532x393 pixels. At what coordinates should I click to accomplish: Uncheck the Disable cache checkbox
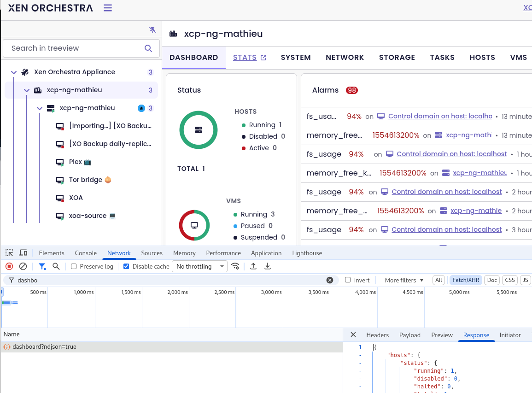[126, 266]
